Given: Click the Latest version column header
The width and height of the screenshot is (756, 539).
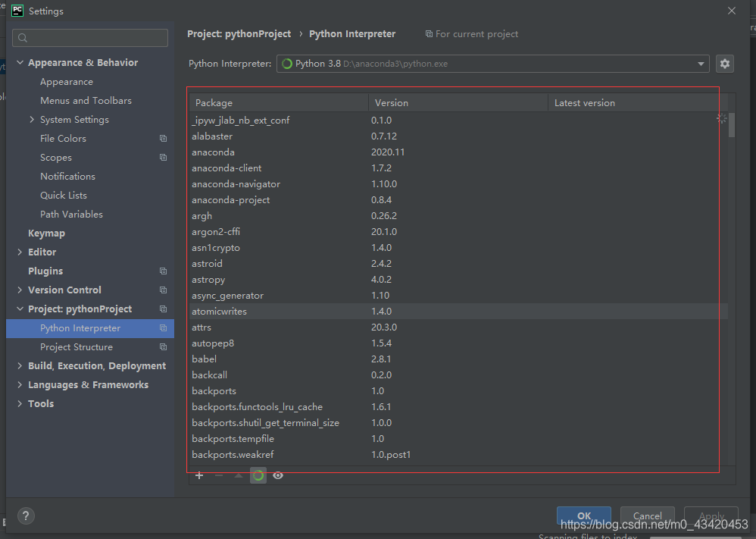Looking at the screenshot, I should click(639, 103).
